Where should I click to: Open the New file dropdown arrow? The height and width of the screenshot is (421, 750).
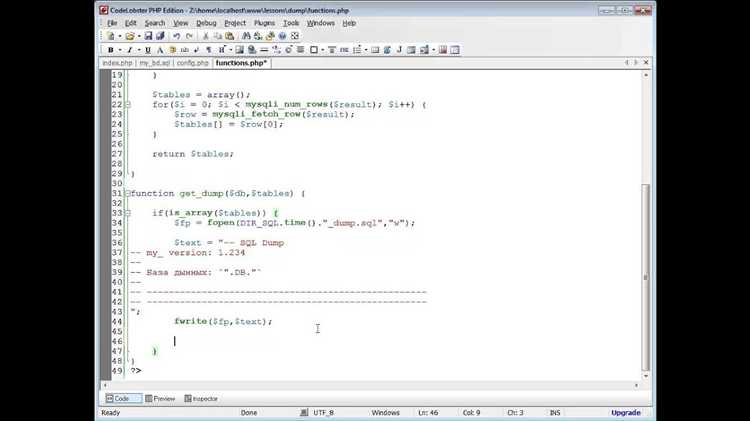coord(119,36)
